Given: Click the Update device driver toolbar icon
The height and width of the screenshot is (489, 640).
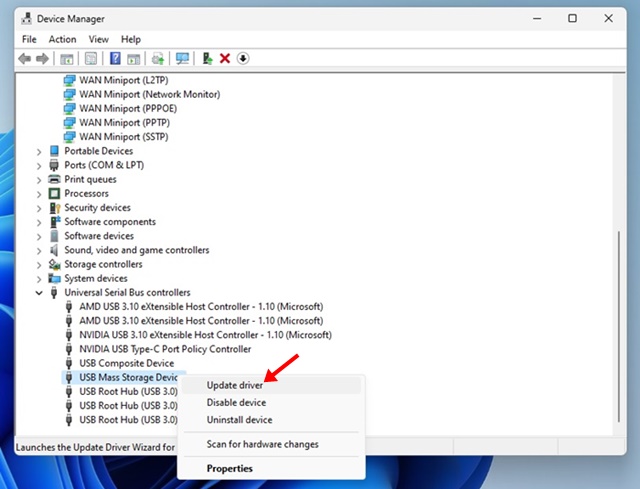Looking at the screenshot, I should (x=208, y=59).
